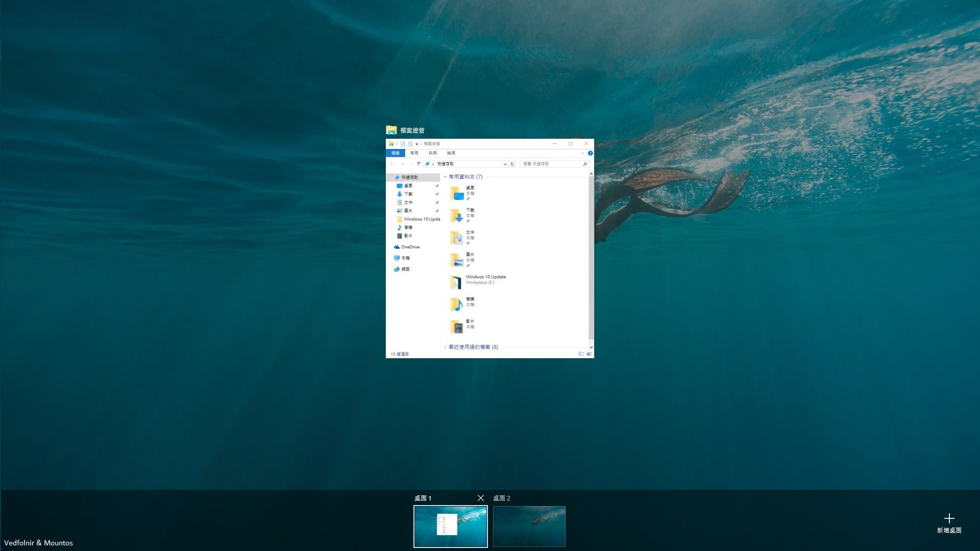This screenshot has height=551, width=980.
Task: Click the magnifier search icon
Action: [x=585, y=164]
